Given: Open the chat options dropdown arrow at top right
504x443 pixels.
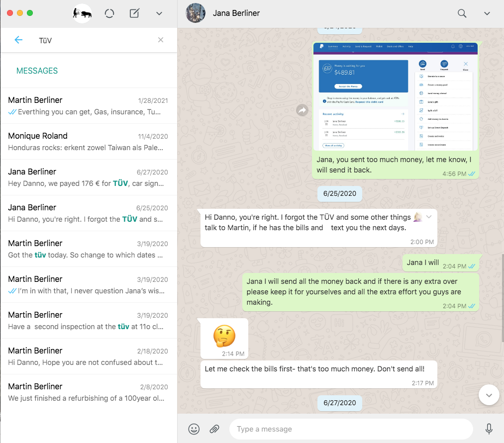Looking at the screenshot, I should click(x=487, y=13).
